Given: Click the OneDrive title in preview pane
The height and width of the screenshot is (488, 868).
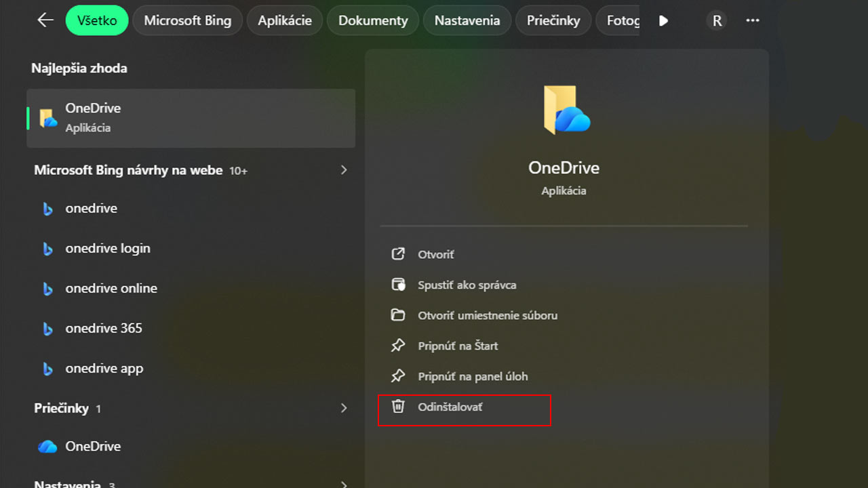Looking at the screenshot, I should coord(564,168).
